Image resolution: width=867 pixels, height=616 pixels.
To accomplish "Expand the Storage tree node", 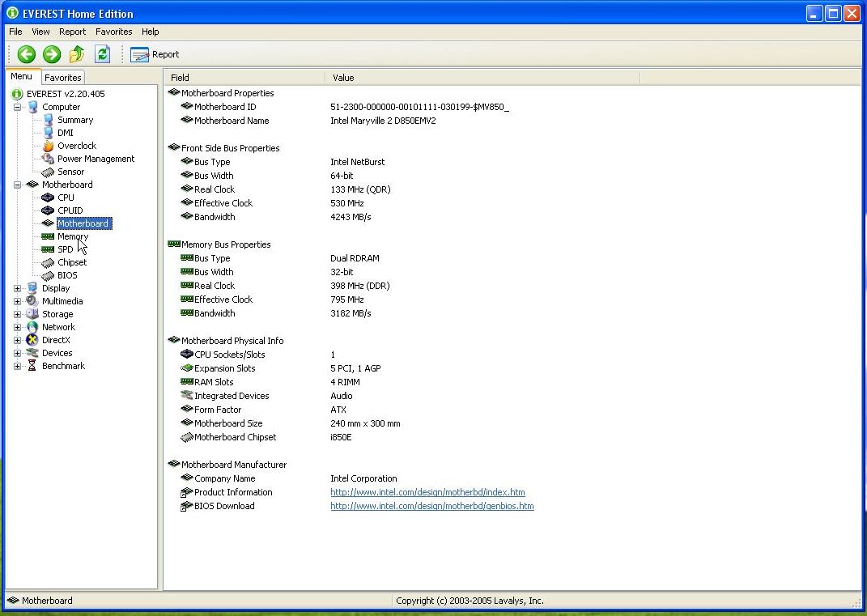I will (18, 315).
